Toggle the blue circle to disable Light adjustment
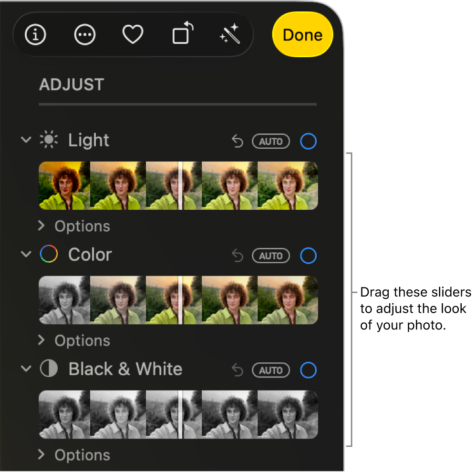Screen dimensions: 476x472 308,141
